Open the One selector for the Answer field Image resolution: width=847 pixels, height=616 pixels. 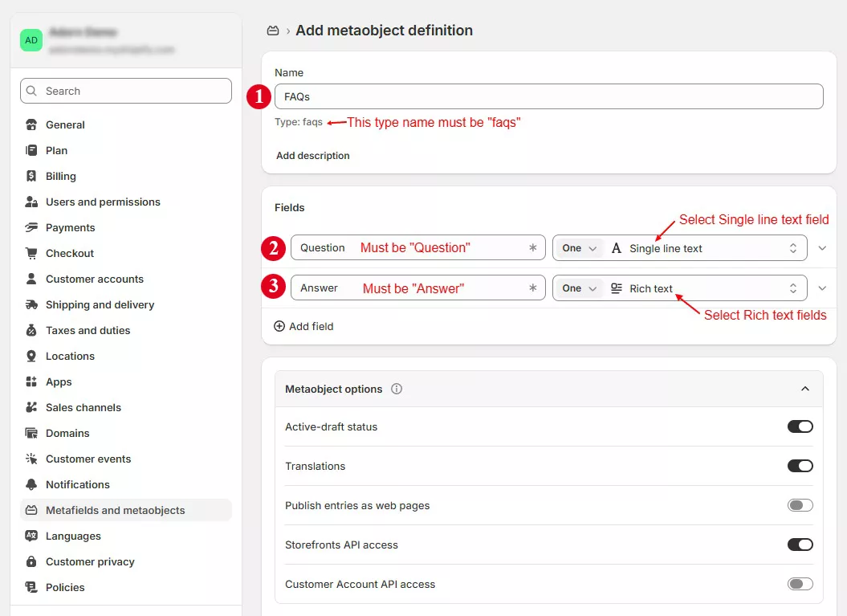click(x=578, y=287)
